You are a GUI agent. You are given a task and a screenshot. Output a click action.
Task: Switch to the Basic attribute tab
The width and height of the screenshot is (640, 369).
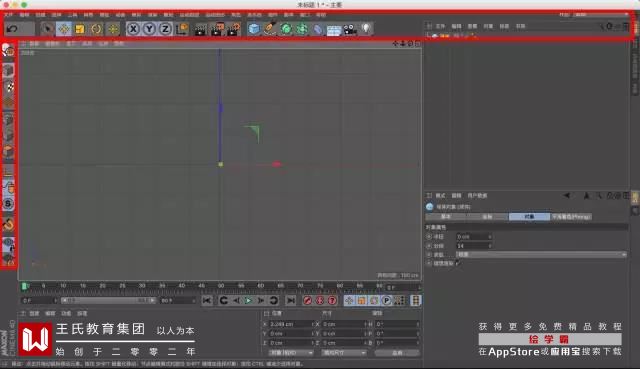[446, 217]
